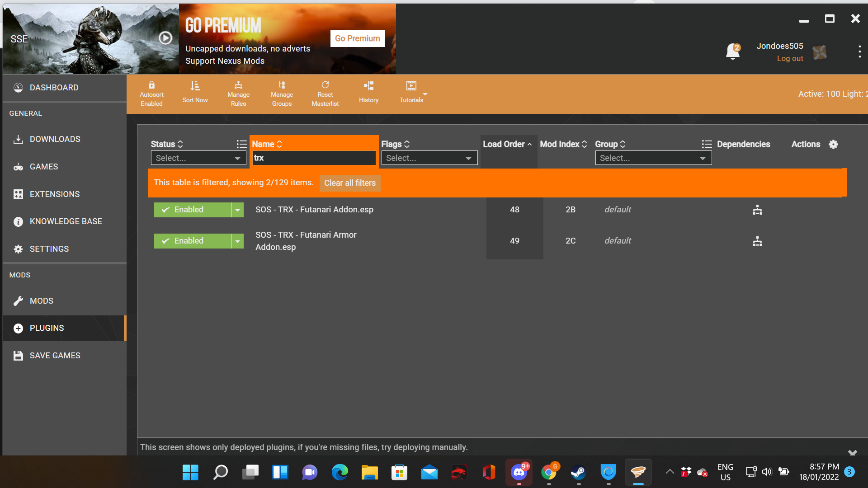Expand status dropdown for Futanari Addon.esp
This screenshot has height=488, width=868.
(237, 210)
